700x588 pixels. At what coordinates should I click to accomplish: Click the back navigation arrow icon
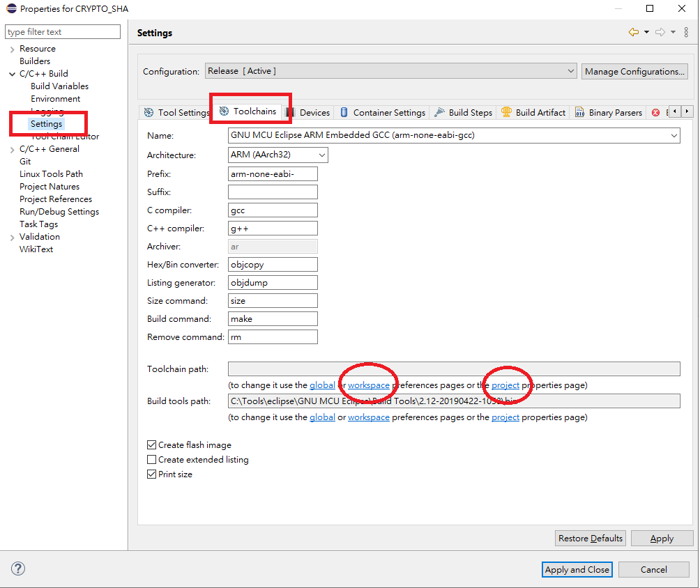[x=632, y=32]
